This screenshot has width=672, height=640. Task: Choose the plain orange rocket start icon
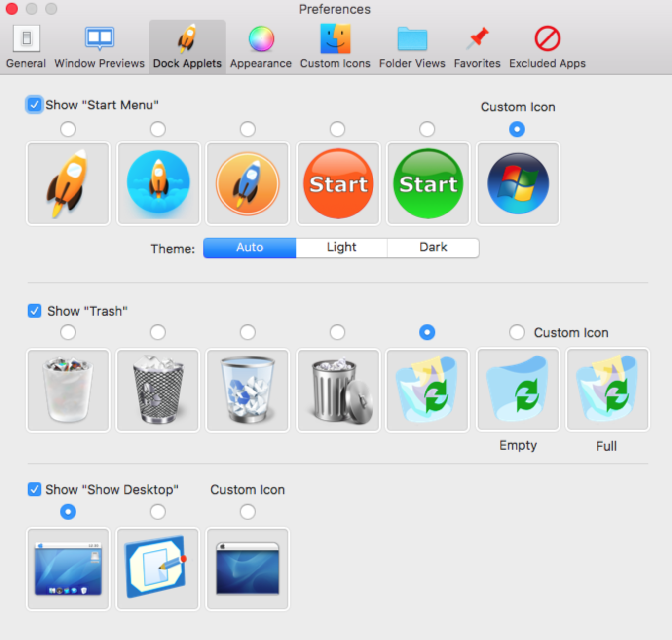coord(68,183)
